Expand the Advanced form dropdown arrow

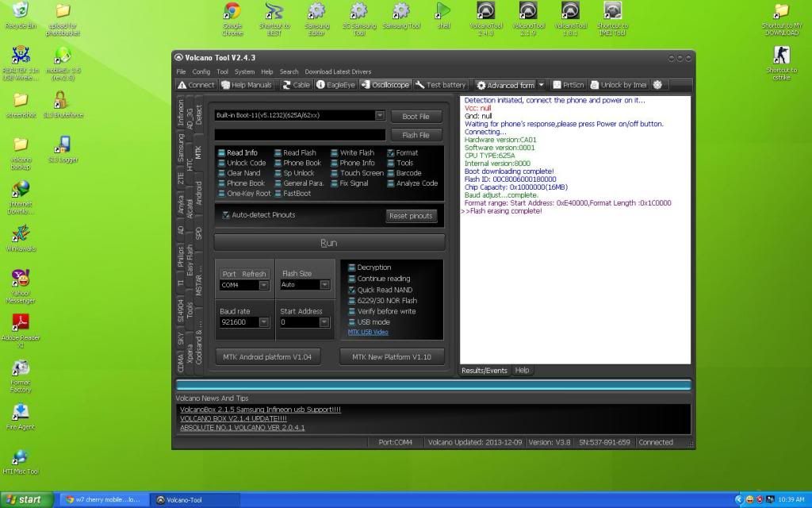pyautogui.click(x=542, y=85)
